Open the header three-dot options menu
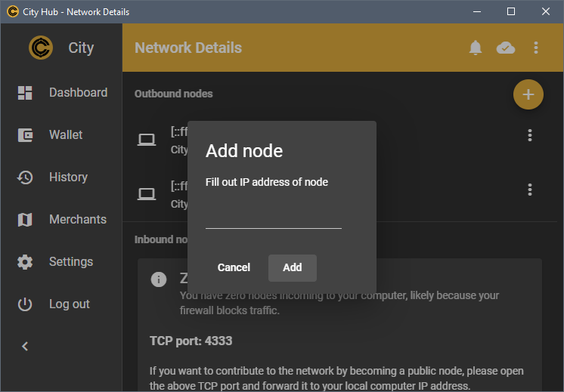This screenshot has width=564, height=392. [x=535, y=48]
